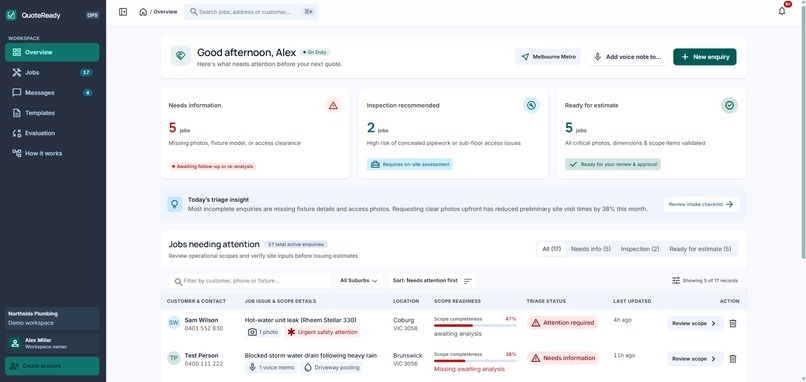Click the TP avatar for Test Person

[174, 358]
